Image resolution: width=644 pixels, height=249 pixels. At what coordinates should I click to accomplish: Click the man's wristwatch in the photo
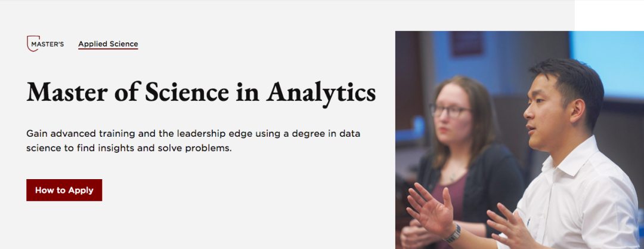click(x=453, y=235)
